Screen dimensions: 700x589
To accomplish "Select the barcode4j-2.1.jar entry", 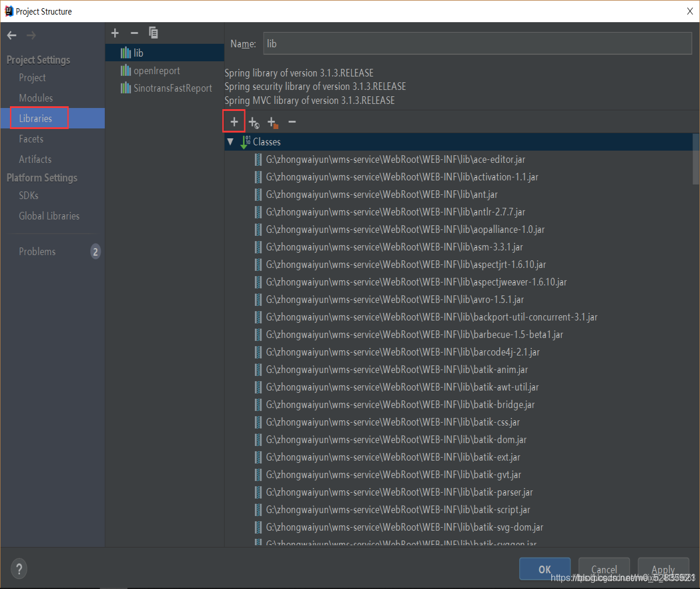I will coord(403,352).
